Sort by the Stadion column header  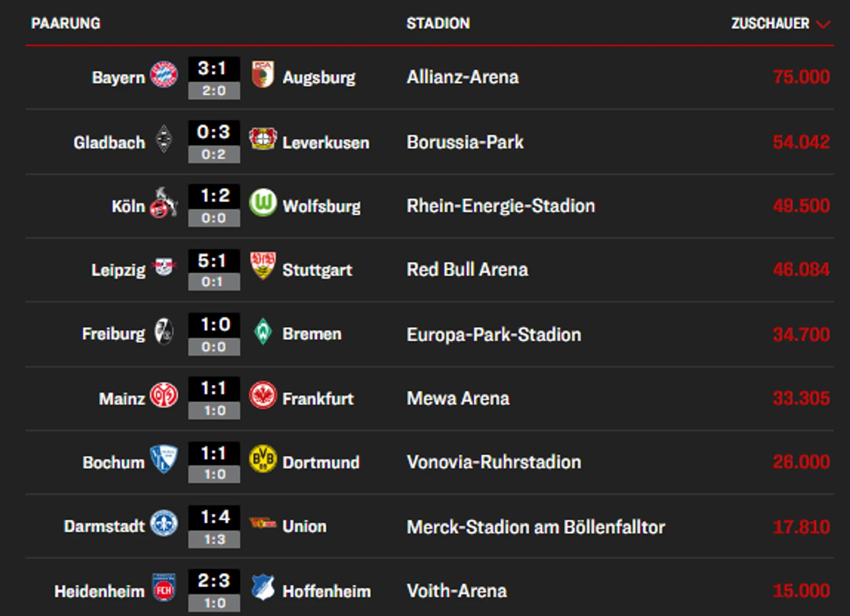coord(438,23)
